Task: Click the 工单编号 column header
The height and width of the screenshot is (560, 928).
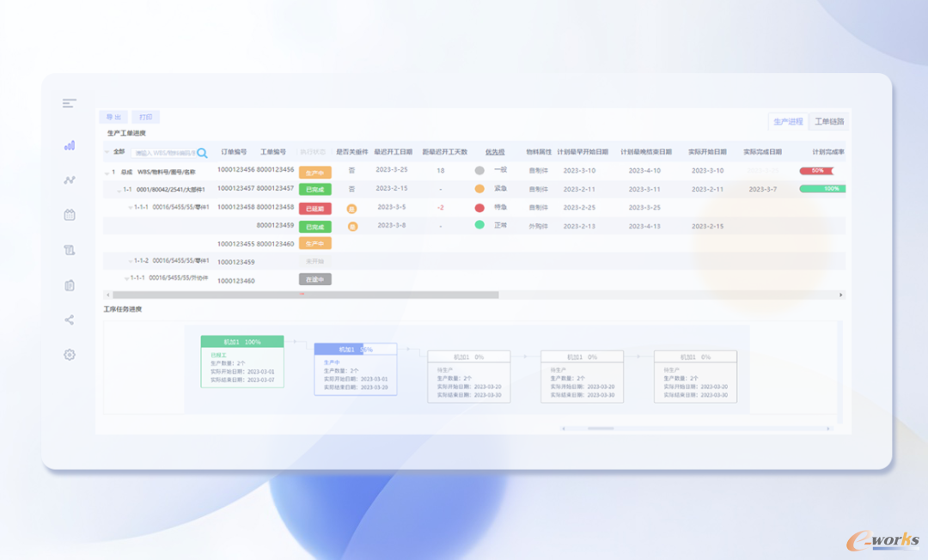Action: pos(273,152)
